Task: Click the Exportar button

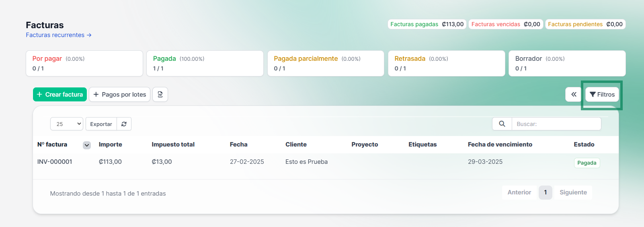Action: (x=101, y=124)
